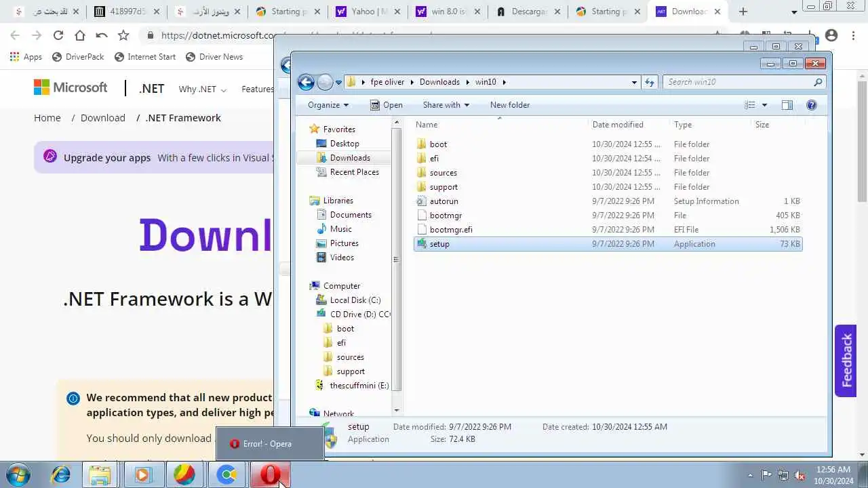The width and height of the screenshot is (868, 488).
Task: Open media player taskbar icon
Action: (142, 474)
